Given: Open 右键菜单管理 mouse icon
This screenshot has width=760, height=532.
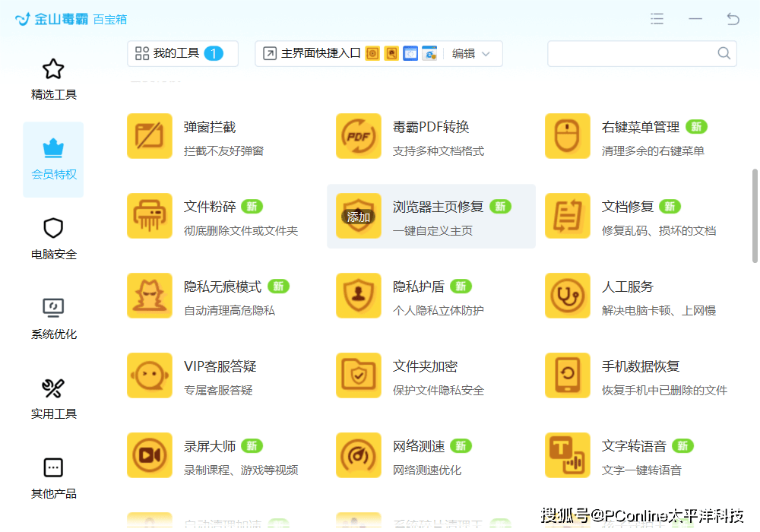Looking at the screenshot, I should (x=567, y=136).
